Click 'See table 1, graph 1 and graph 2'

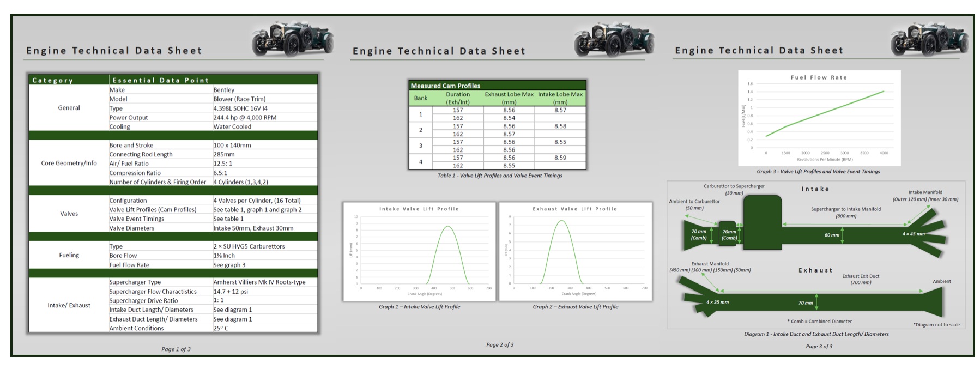(x=257, y=210)
